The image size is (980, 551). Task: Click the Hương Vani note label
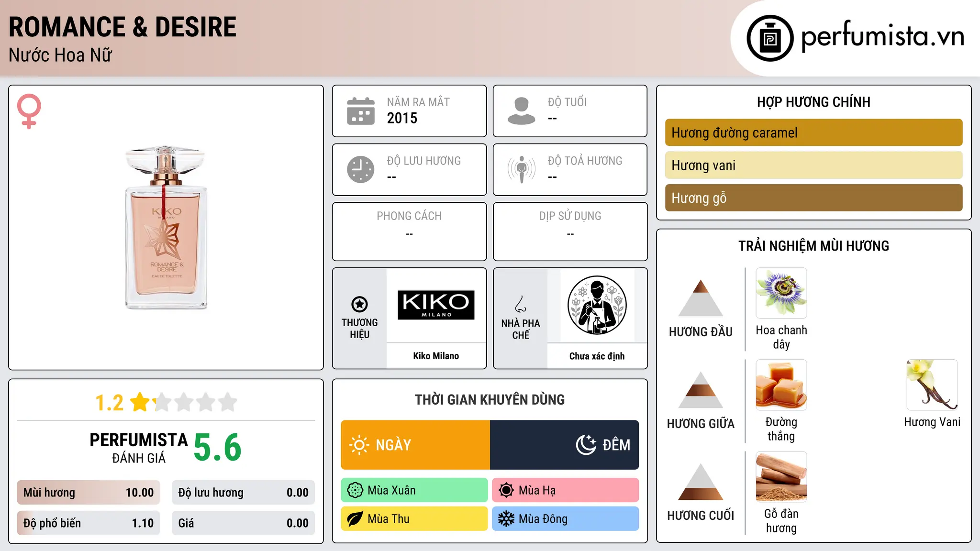point(932,422)
